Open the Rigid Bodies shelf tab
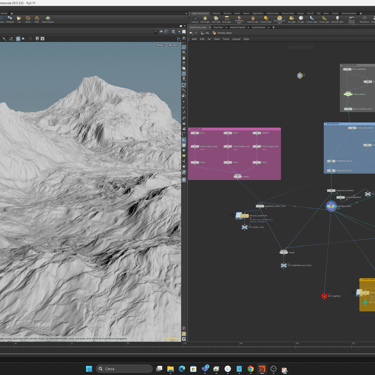This screenshot has height=375, width=375. coord(258,13)
